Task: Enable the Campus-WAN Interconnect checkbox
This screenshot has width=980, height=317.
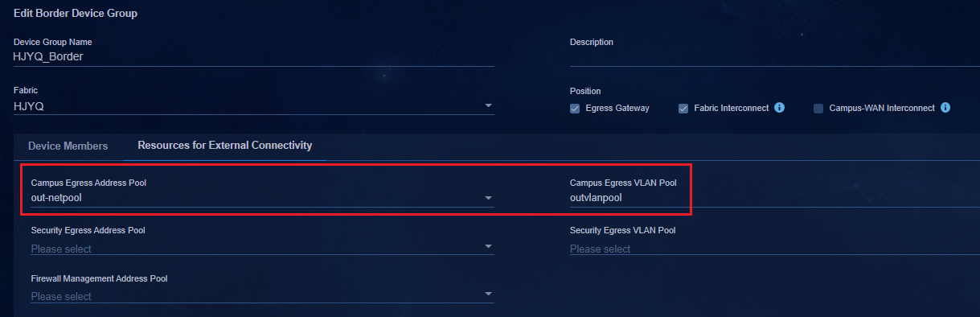Action: click(818, 109)
